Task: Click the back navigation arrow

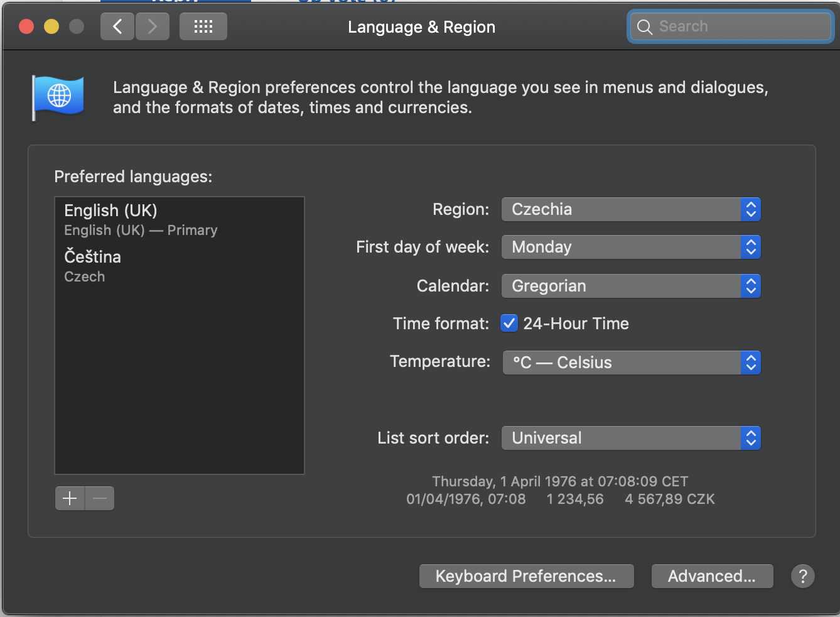Action: 117,26
